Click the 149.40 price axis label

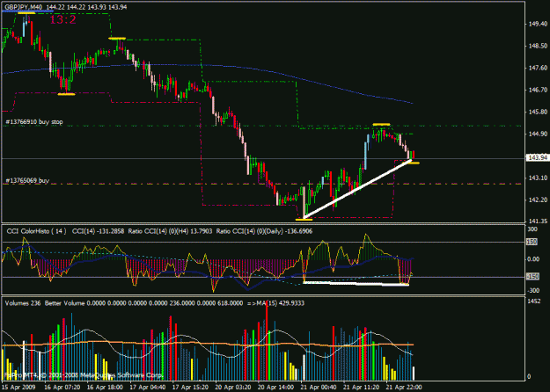pos(538,24)
